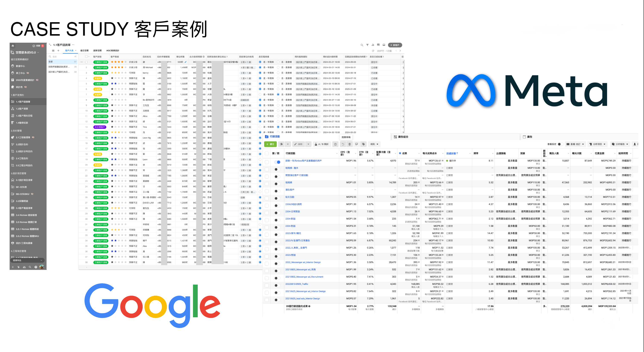Check the select-all checkbox in Ads Manager header
644x352 pixels.
tap(267, 153)
